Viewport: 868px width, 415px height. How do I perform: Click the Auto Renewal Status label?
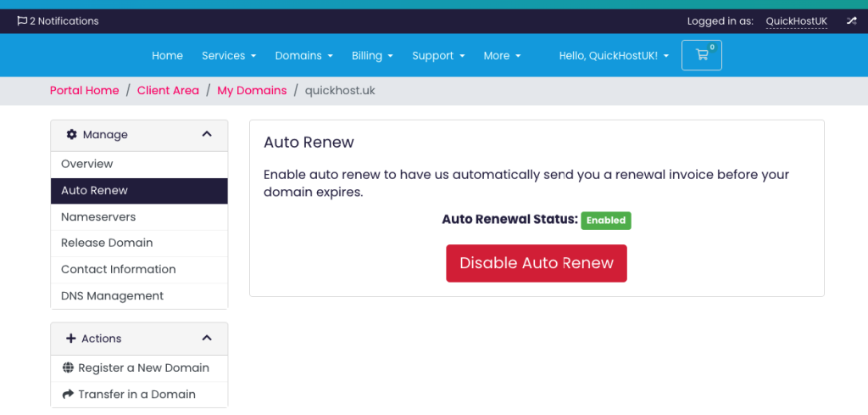509,220
